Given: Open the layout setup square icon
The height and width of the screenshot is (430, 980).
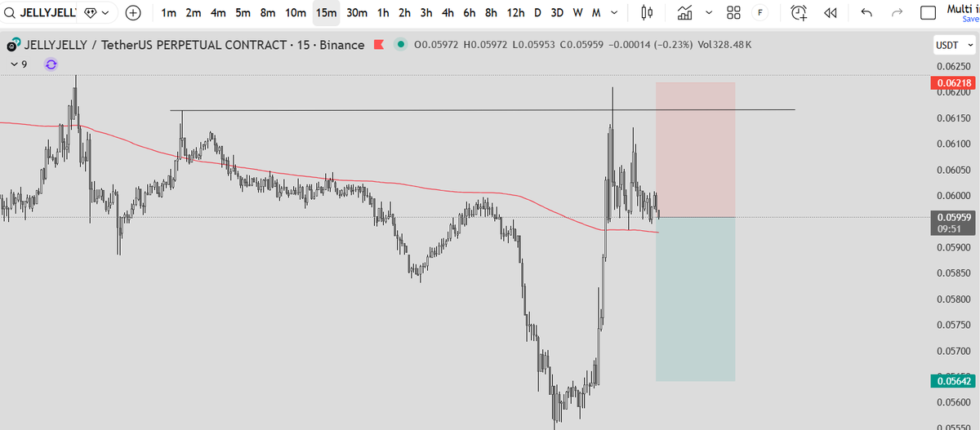Looking at the screenshot, I should click(x=928, y=13).
